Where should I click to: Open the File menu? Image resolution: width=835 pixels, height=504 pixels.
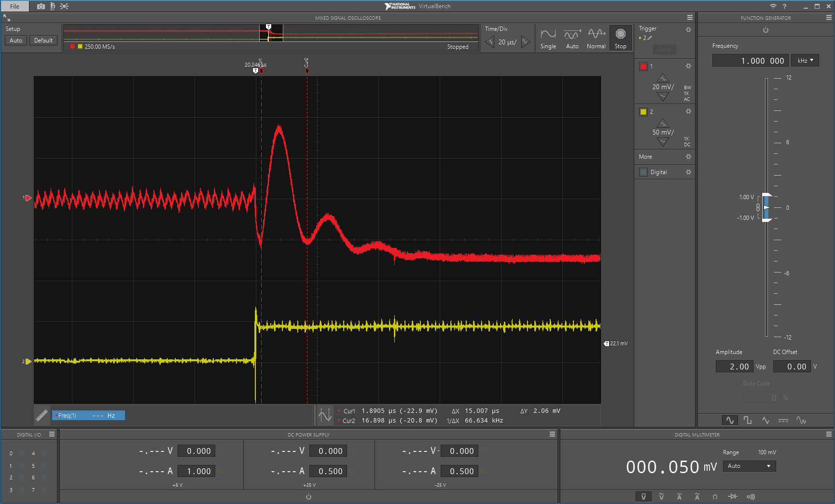click(14, 6)
